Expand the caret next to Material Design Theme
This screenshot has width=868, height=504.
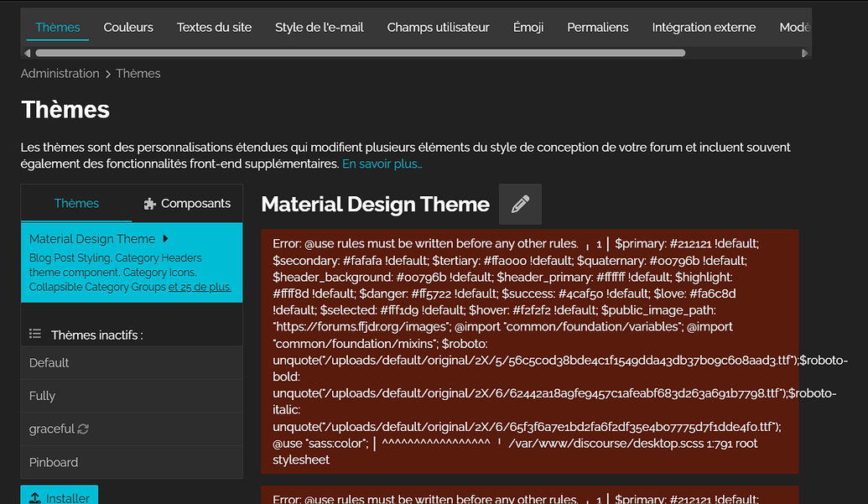tap(166, 239)
